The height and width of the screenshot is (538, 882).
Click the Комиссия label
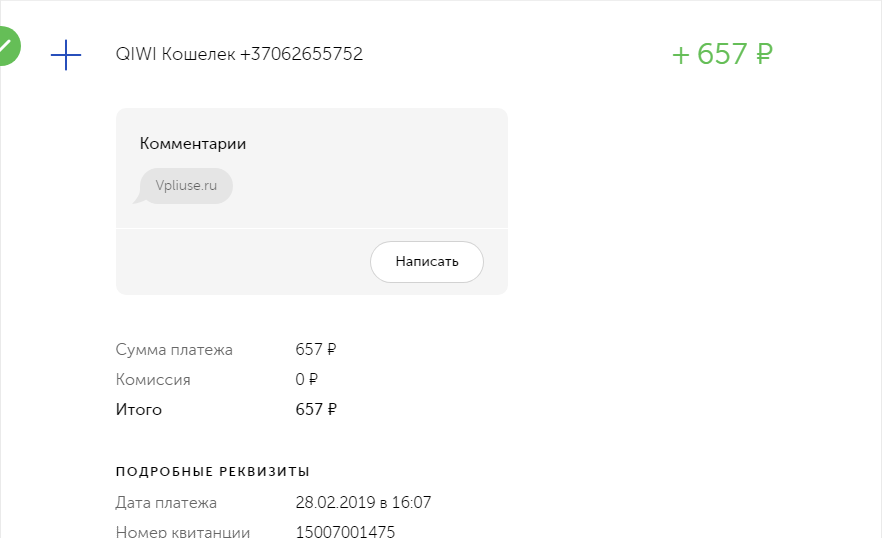pyautogui.click(x=153, y=379)
